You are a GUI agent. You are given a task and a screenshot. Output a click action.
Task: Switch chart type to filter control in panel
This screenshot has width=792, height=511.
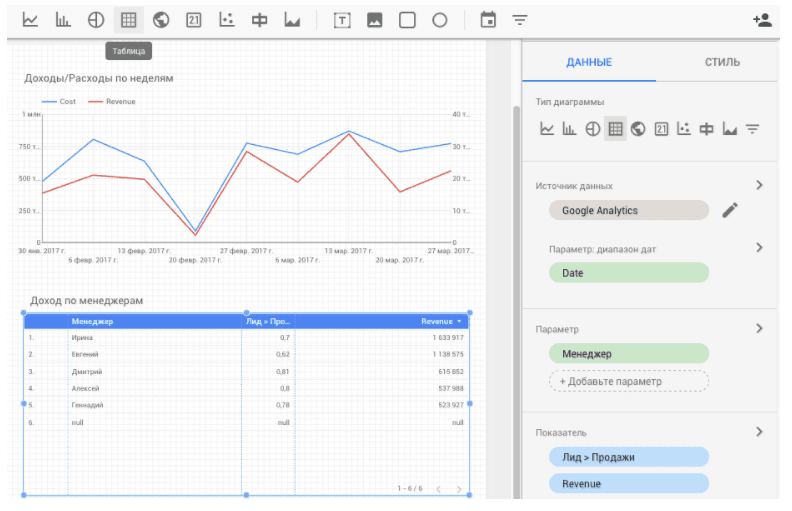753,129
